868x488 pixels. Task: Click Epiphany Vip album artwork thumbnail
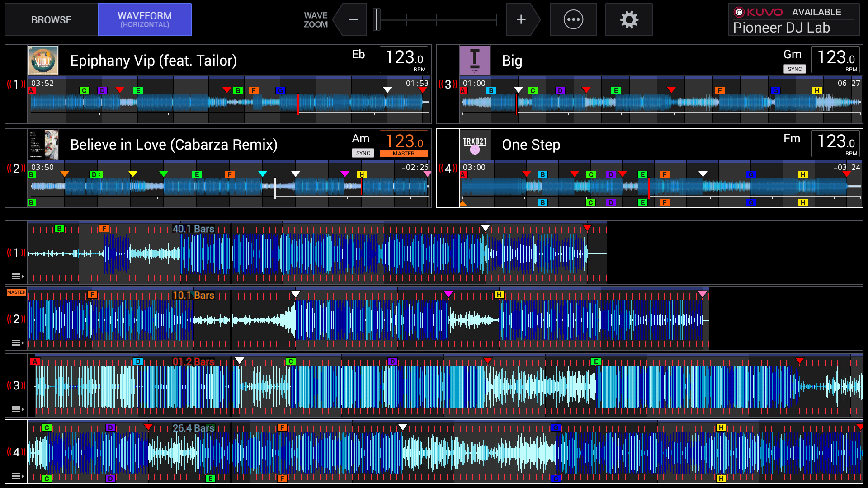(43, 61)
